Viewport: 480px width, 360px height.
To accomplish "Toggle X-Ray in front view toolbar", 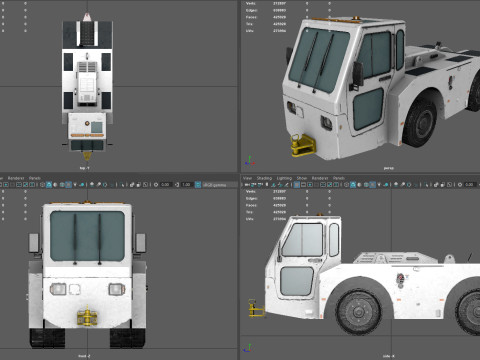I will (132, 184).
